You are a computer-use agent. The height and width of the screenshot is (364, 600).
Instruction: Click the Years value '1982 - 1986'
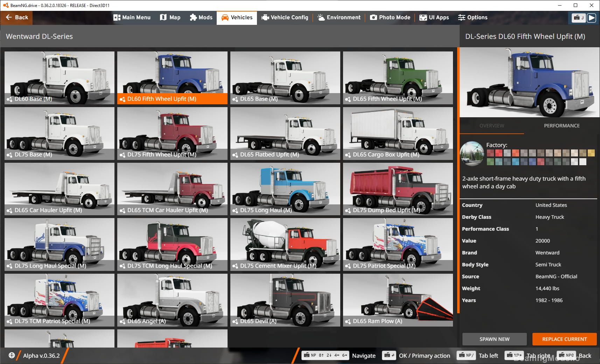pos(549,300)
